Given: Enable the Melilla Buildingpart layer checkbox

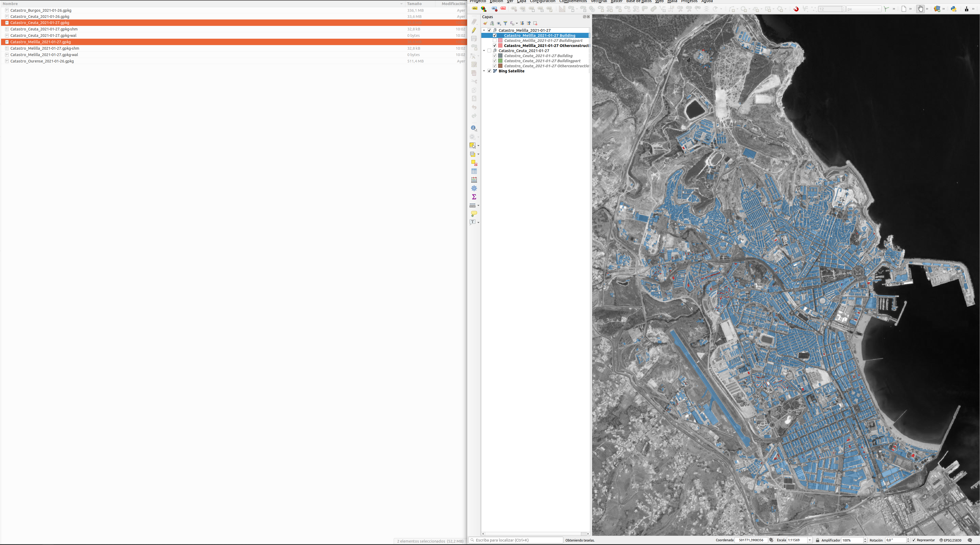Looking at the screenshot, I should pyautogui.click(x=495, y=40).
